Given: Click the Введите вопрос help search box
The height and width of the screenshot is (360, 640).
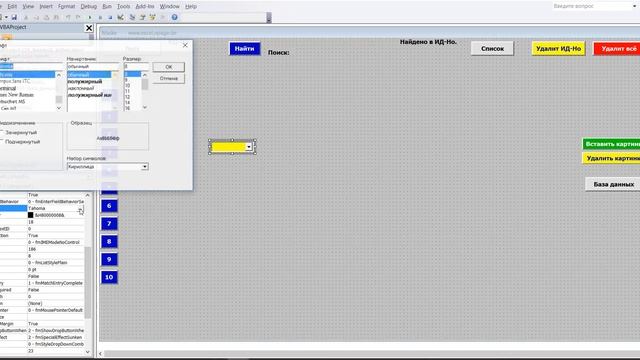Looking at the screenshot, I should point(593,7).
